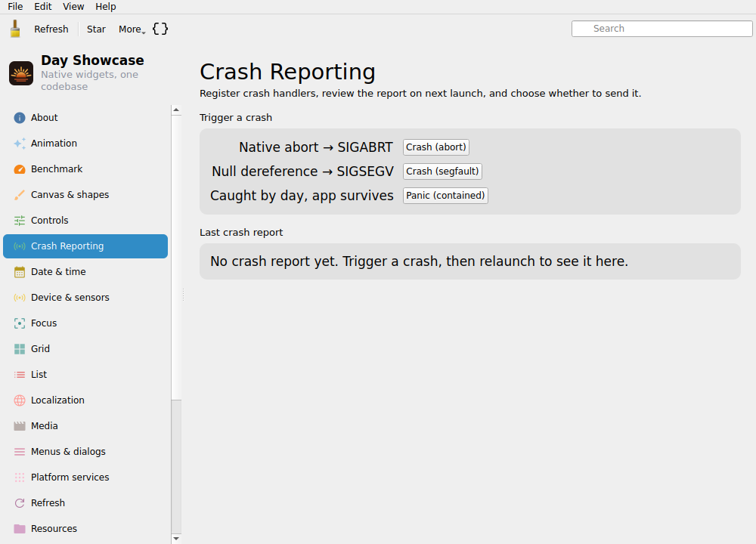Click the Benchmark gauge icon
Viewport: 756px width, 544px height.
[x=20, y=169]
